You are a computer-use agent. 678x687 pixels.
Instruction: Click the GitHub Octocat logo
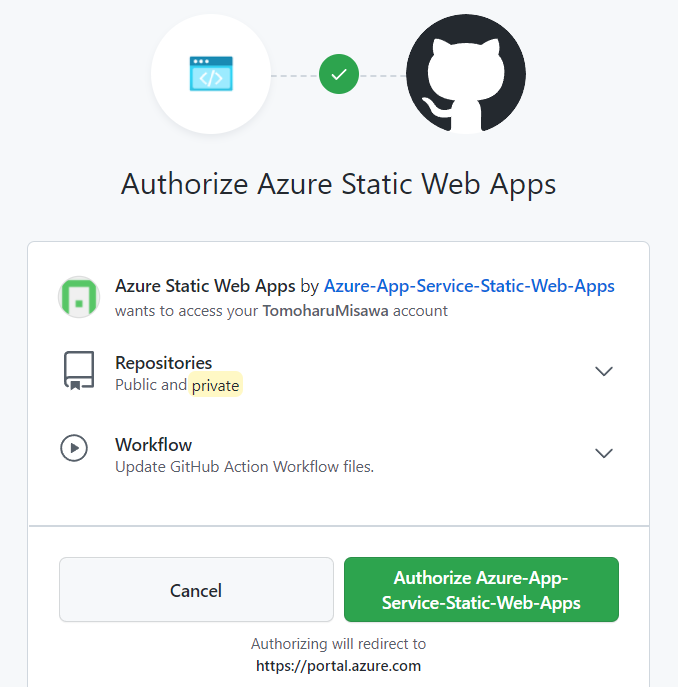pos(466,74)
